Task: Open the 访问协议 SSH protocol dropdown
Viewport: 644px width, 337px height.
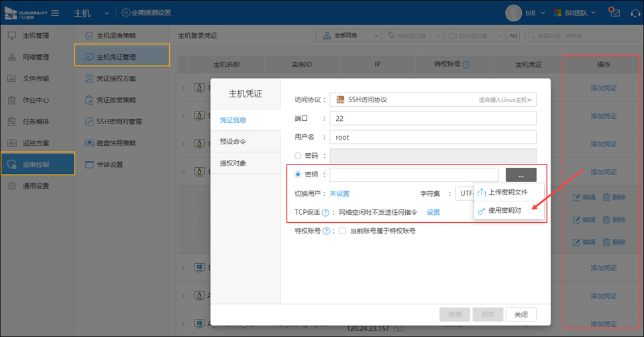Action: click(x=433, y=100)
